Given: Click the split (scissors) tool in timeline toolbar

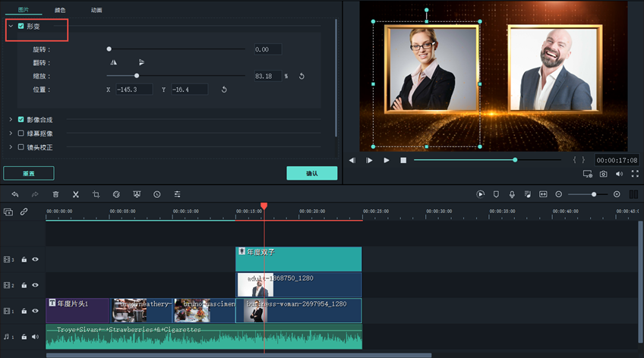Looking at the screenshot, I should point(76,194).
